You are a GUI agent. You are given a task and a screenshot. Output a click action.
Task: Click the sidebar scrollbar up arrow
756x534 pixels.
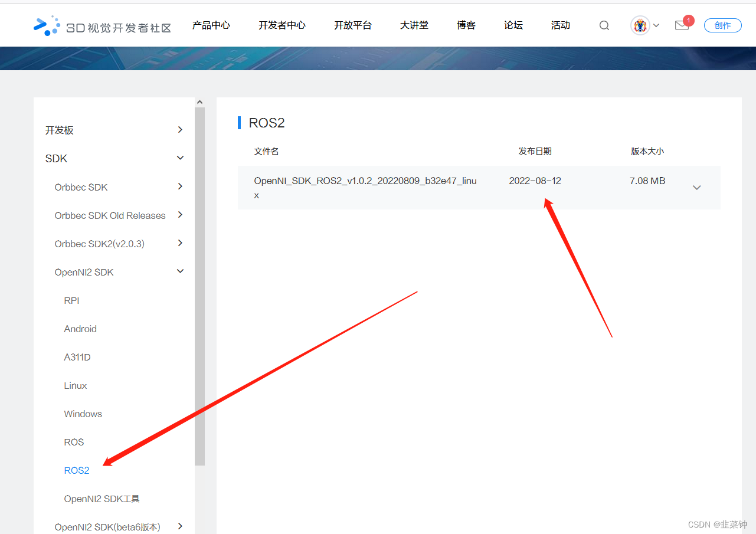(x=199, y=102)
